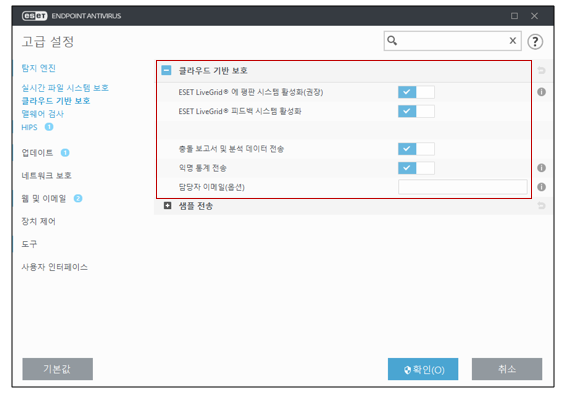Select HIPS in sidebar
The height and width of the screenshot is (393, 562).
pos(29,127)
